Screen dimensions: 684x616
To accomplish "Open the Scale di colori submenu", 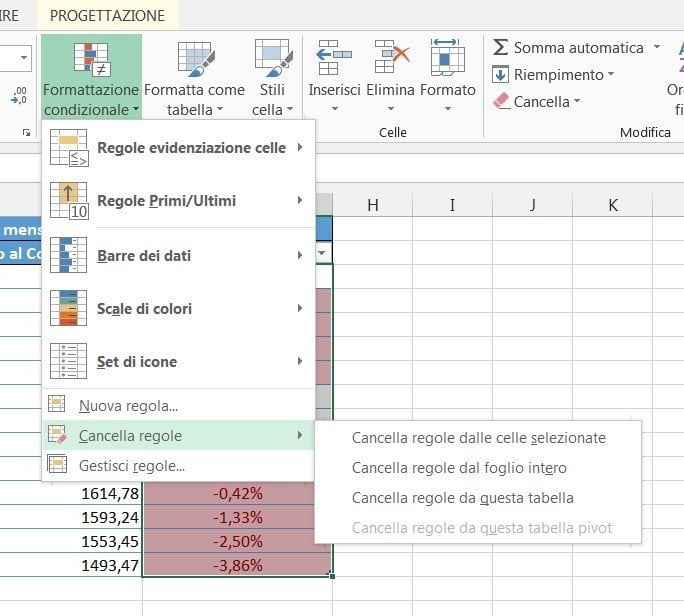I will 178,308.
